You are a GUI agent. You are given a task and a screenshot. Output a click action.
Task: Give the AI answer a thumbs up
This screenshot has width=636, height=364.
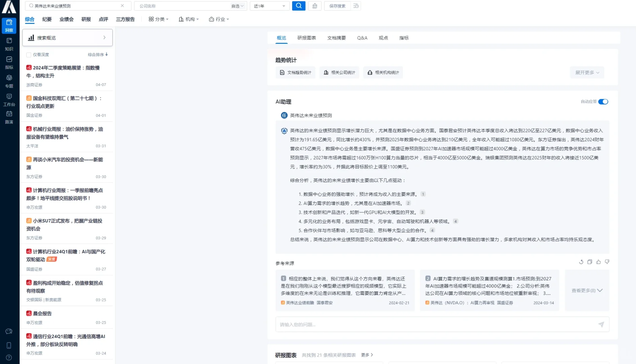599,262
